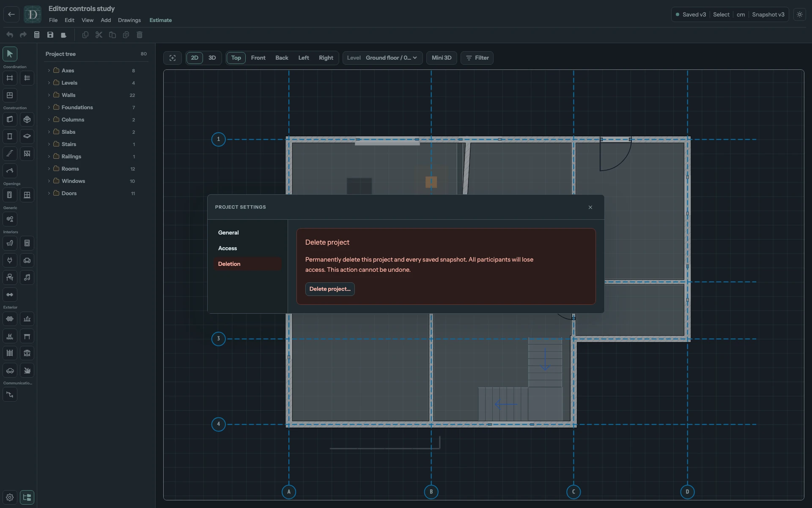
Task: Open the Level Ground floor dropdown
Action: [382, 58]
